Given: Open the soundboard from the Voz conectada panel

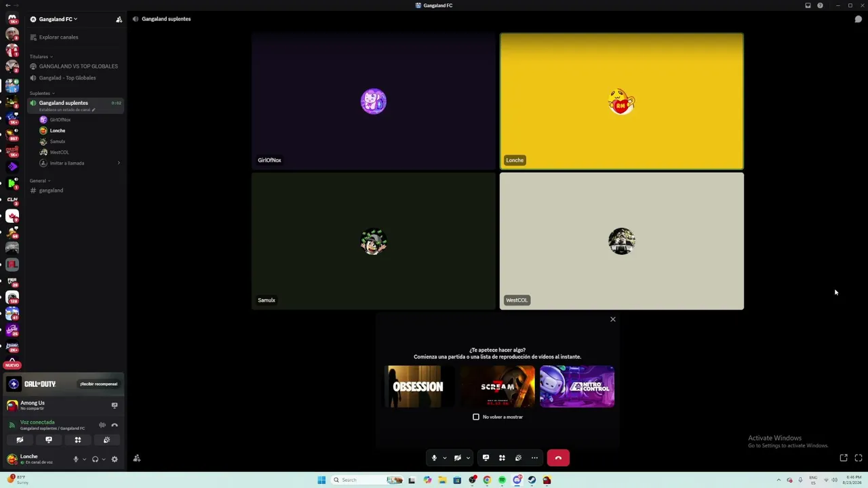Looking at the screenshot, I should pyautogui.click(x=106, y=440).
